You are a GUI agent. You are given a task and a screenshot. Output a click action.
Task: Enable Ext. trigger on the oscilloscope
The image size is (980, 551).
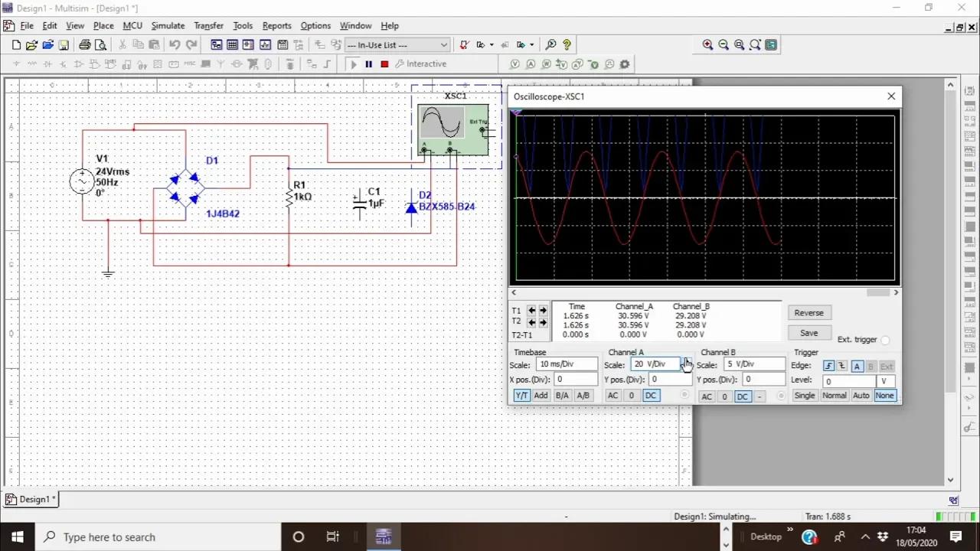[885, 340]
